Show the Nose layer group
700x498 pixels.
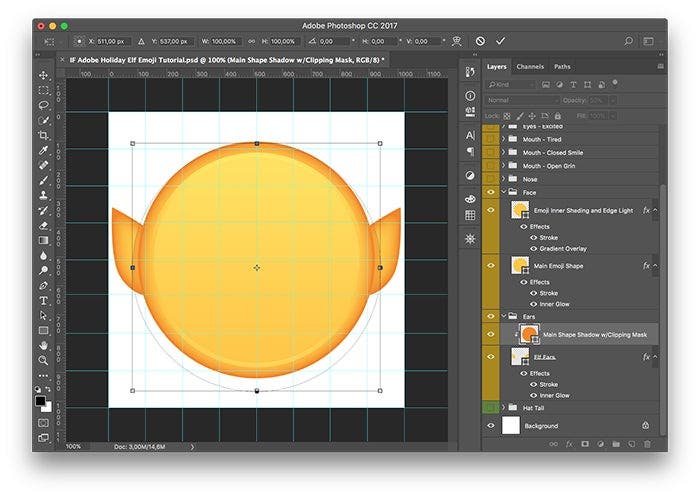coord(491,179)
